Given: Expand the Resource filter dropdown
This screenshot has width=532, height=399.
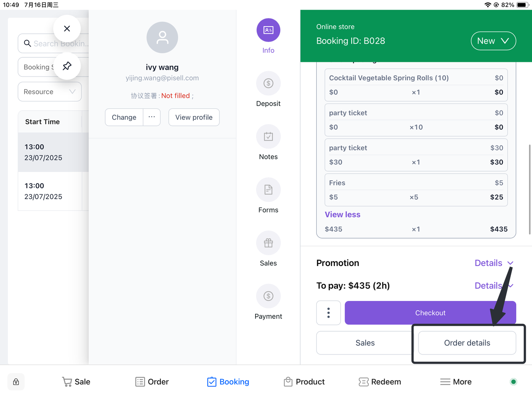Looking at the screenshot, I should [x=49, y=92].
